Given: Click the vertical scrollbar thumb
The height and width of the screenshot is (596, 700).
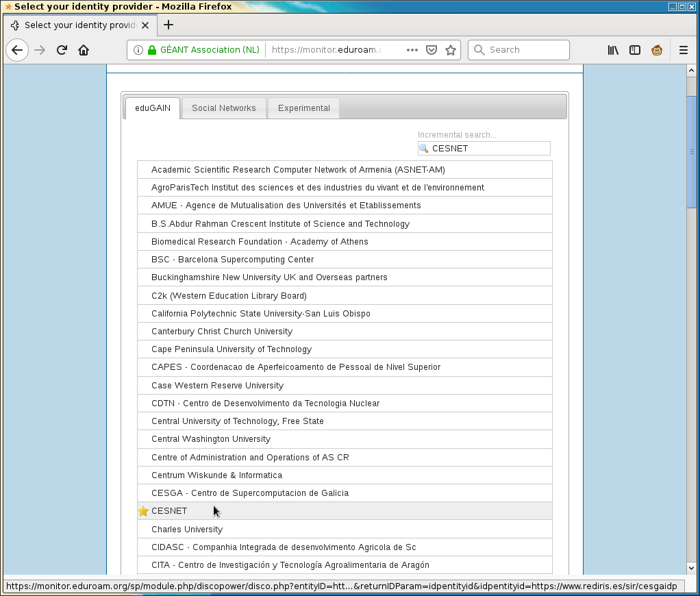Looking at the screenshot, I should tap(691, 152).
